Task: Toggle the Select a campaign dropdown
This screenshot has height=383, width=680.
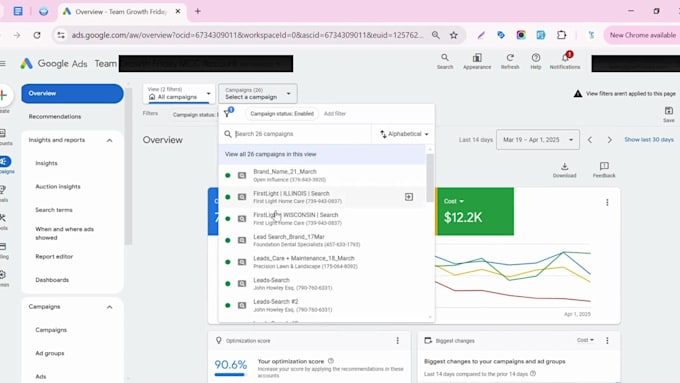Action: point(258,93)
